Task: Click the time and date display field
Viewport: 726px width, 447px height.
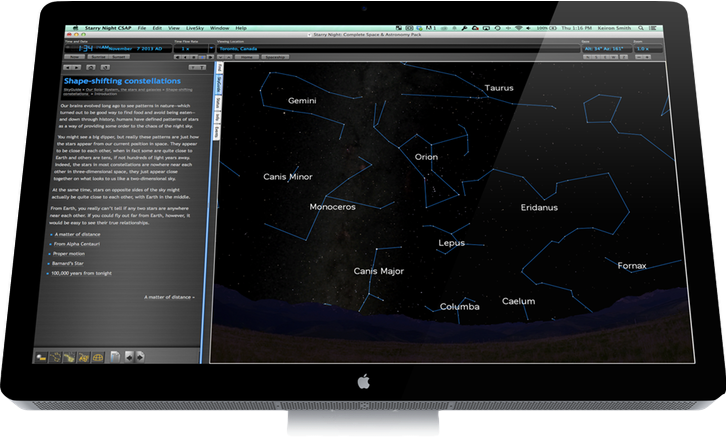Action: pyautogui.click(x=118, y=48)
